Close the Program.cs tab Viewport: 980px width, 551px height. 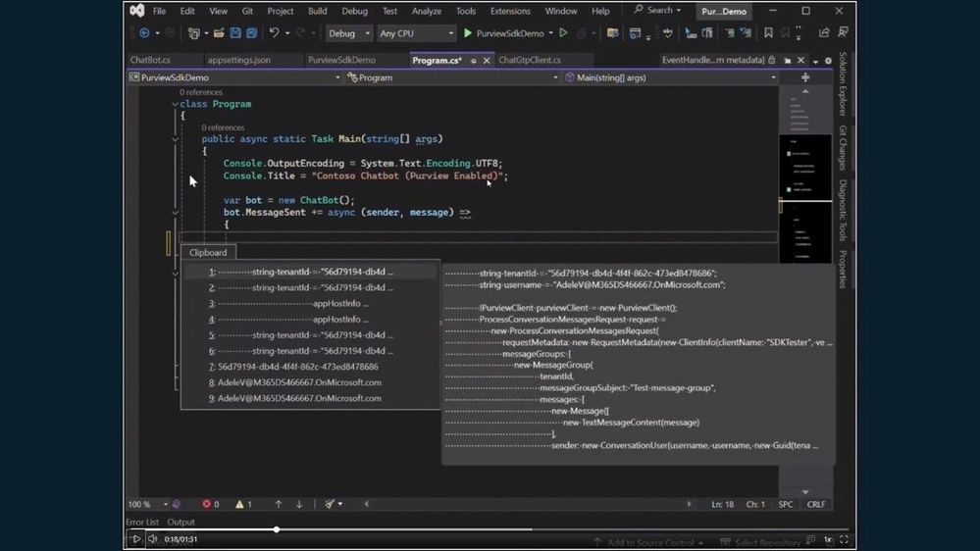click(x=487, y=61)
